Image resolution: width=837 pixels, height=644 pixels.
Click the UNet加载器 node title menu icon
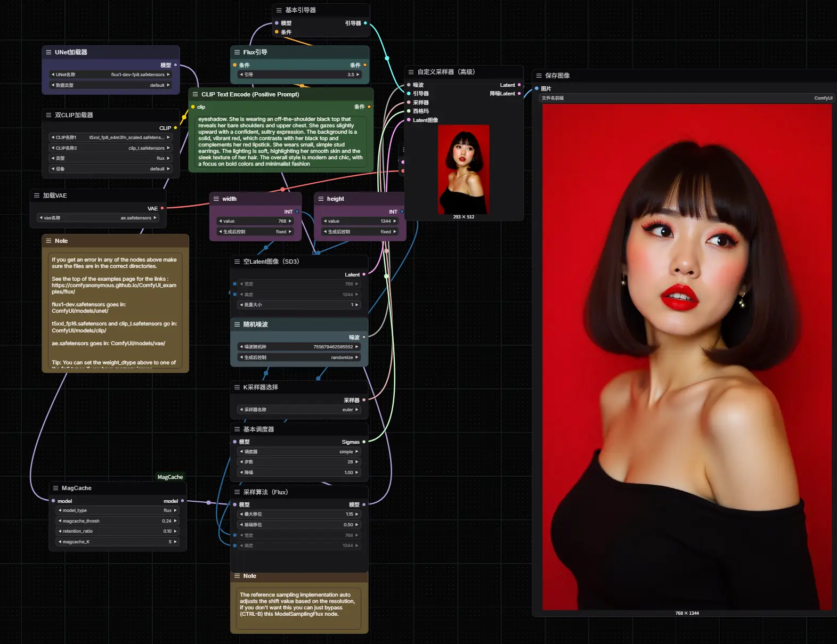click(48, 52)
